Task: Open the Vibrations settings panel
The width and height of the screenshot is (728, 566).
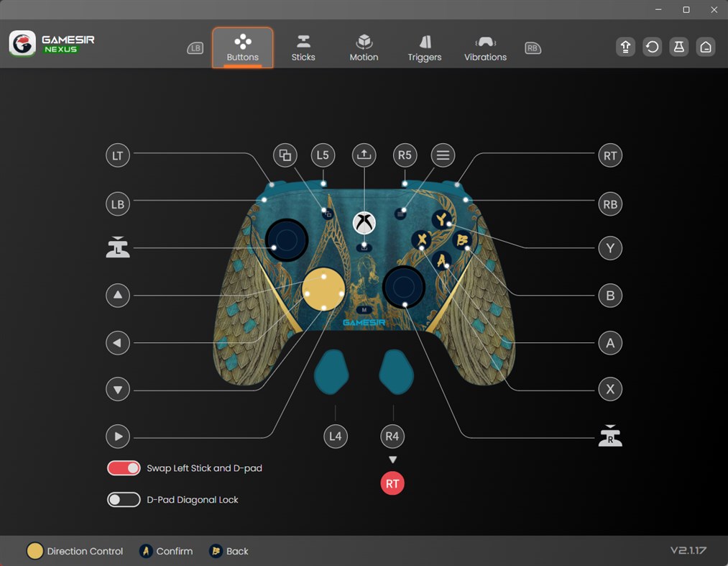Action: pos(485,45)
